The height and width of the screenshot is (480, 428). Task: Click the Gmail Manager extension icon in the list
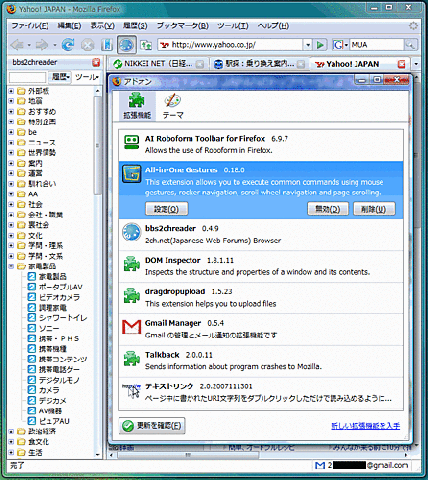coord(131,327)
